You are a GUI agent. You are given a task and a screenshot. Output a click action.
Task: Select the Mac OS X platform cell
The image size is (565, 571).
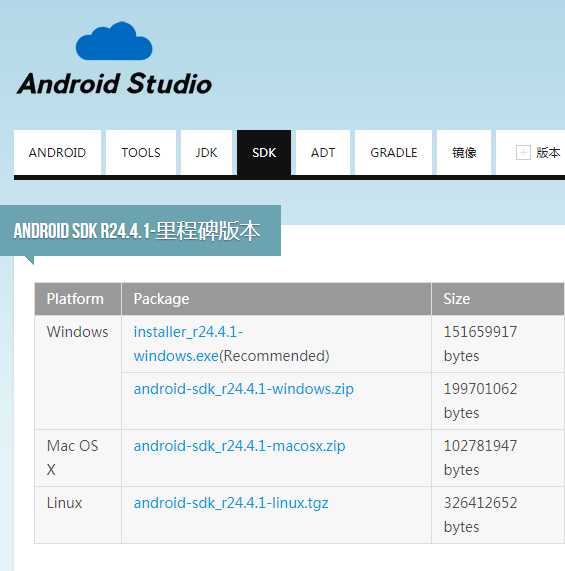click(x=78, y=458)
